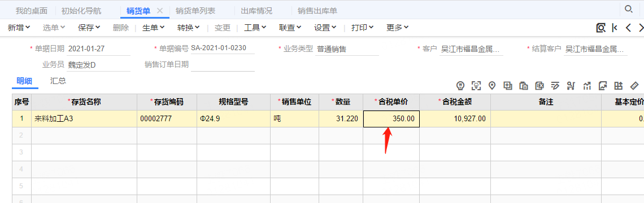
Task: Click the 变更 toolbar button
Action: (x=223, y=28)
